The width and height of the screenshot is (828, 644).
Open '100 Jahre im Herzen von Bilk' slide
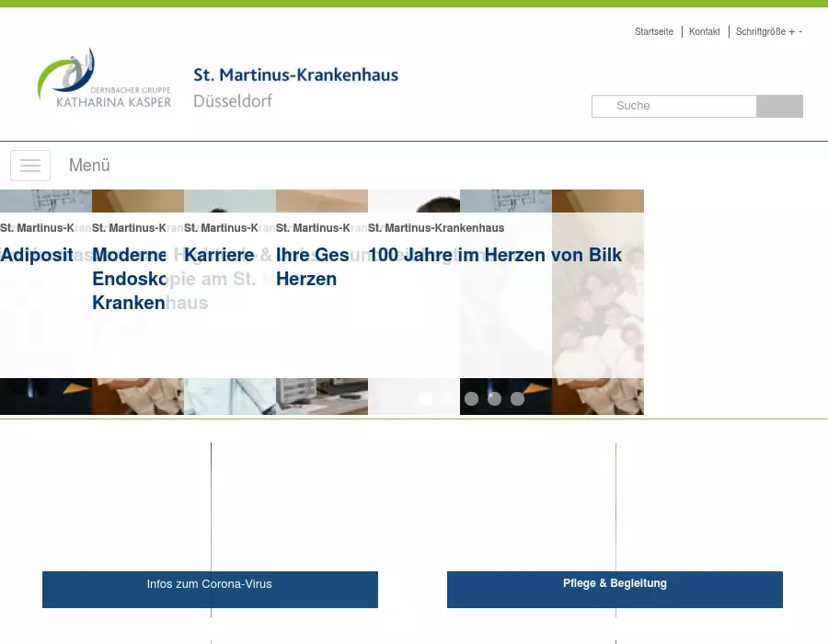(495, 255)
